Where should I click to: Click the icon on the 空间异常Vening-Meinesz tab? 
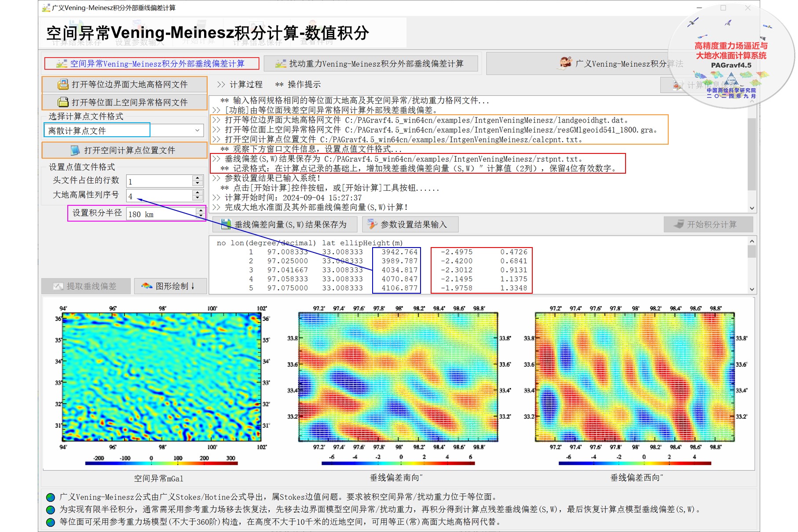tap(62, 64)
